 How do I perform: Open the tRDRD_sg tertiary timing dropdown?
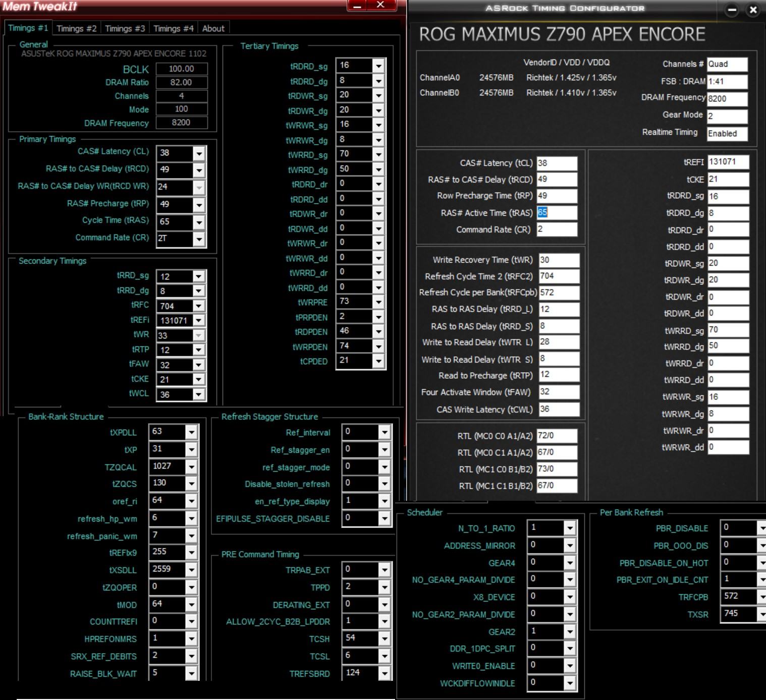378,66
